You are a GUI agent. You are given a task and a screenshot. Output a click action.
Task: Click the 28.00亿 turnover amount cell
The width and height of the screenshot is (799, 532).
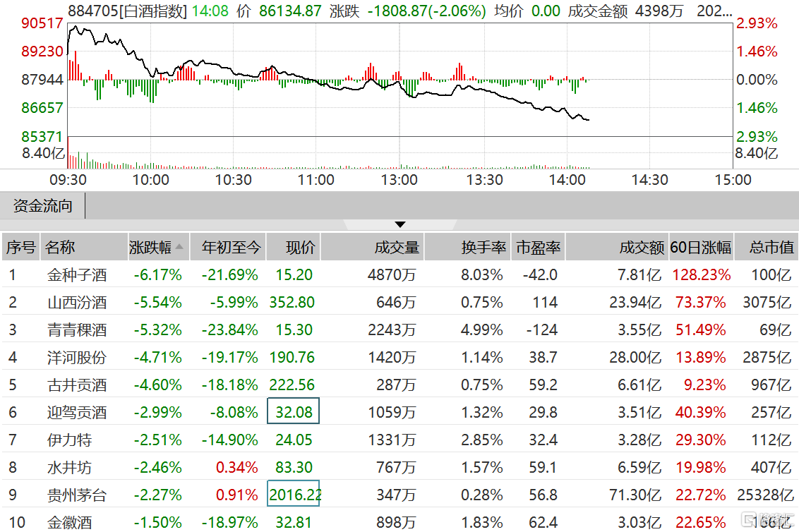pos(635,357)
